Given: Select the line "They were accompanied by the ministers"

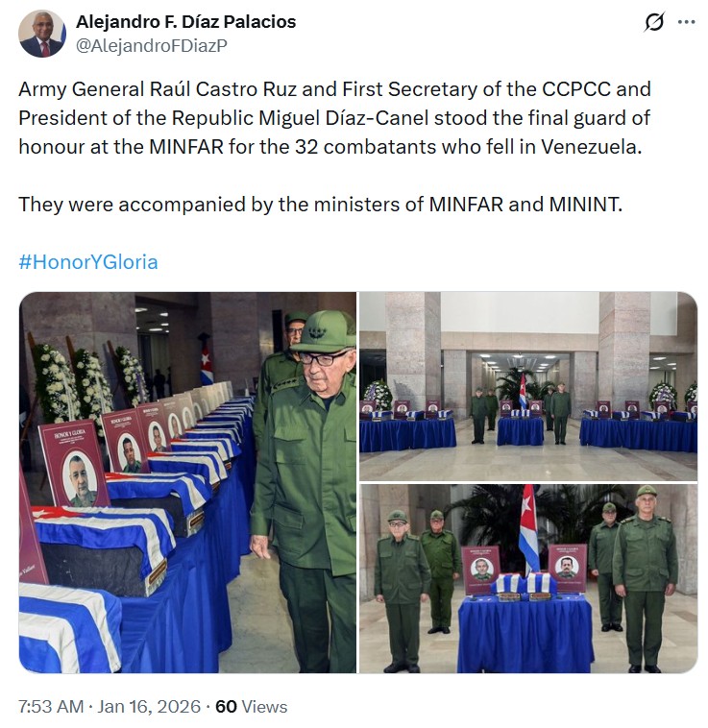Looking at the screenshot, I should point(321,205).
